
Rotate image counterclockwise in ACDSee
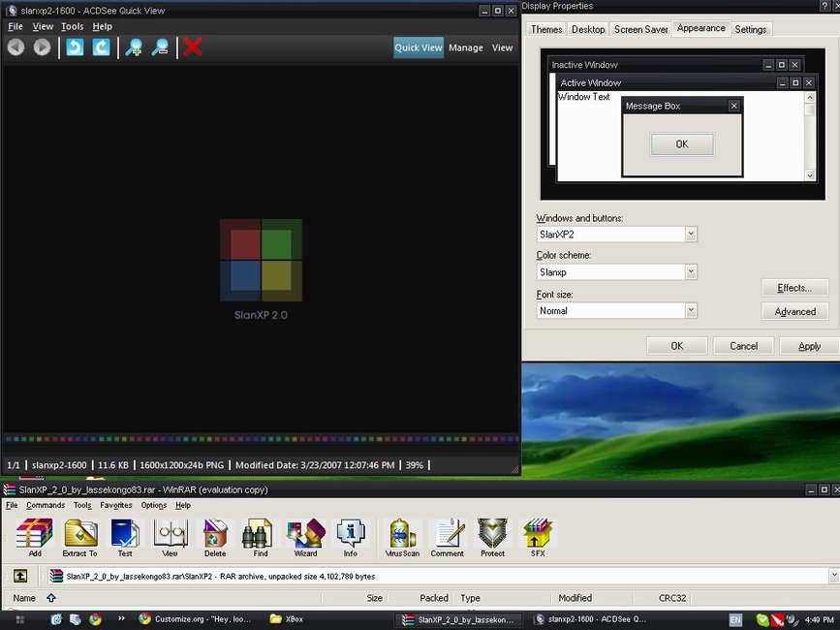(x=75, y=47)
